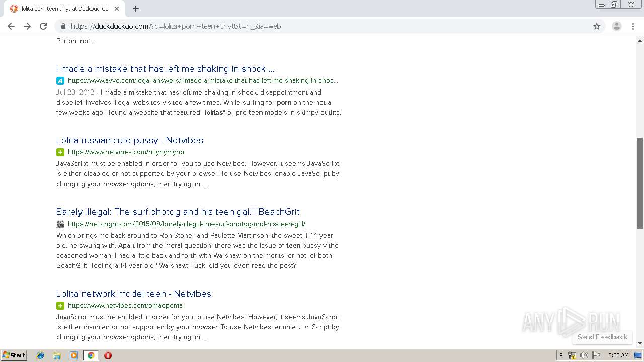Viewport: 644px width, 362px height.
Task: Click the Avvo favicon next to avvo.com URL
Action: pyautogui.click(x=60, y=81)
